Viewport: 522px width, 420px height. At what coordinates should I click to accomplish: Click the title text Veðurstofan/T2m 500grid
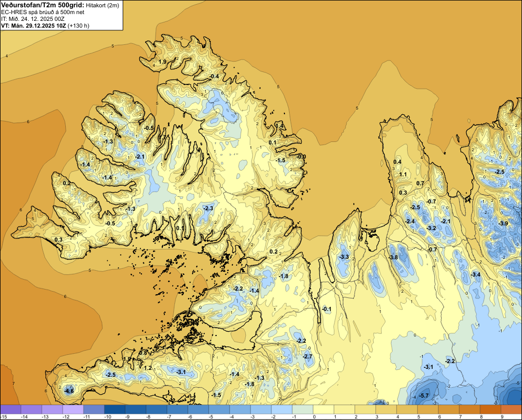pyautogui.click(x=42, y=5)
